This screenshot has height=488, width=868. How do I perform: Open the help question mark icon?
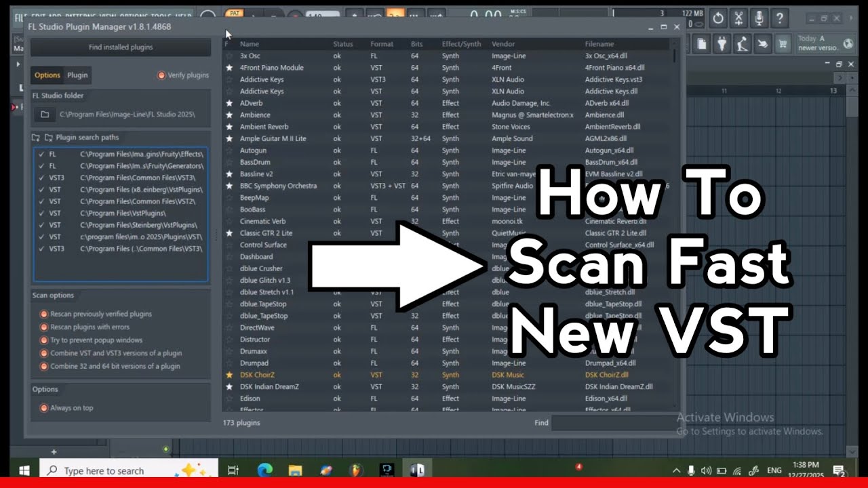pos(781,18)
